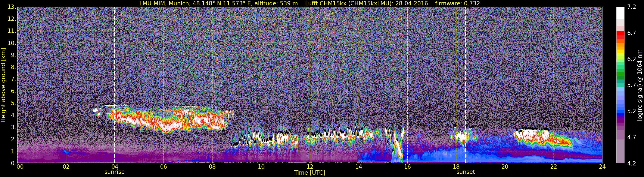Click the colorbar value label '4.2'

coord(632,163)
